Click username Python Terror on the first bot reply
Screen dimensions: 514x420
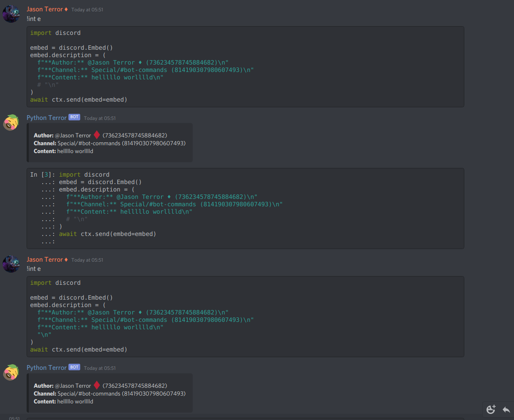click(x=47, y=118)
